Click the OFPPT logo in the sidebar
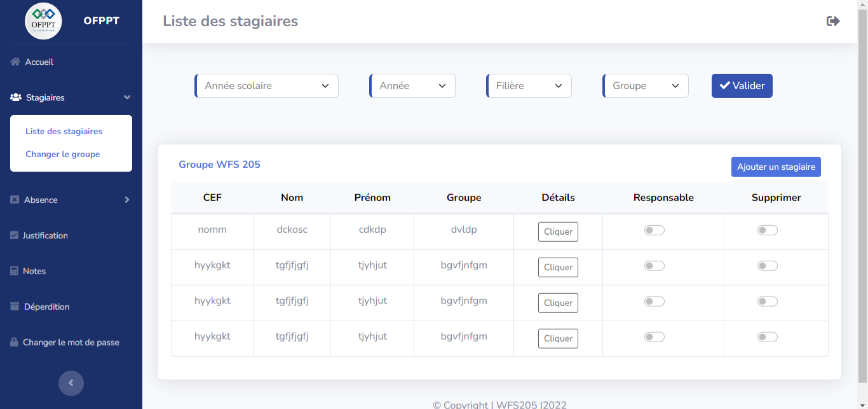Screen dimensions: 868x409 tap(43, 21)
